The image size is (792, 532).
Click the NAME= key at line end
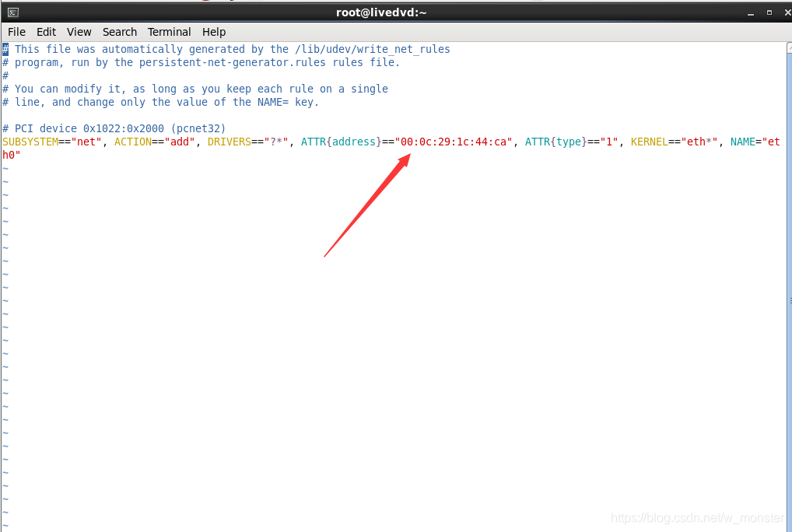(x=746, y=142)
